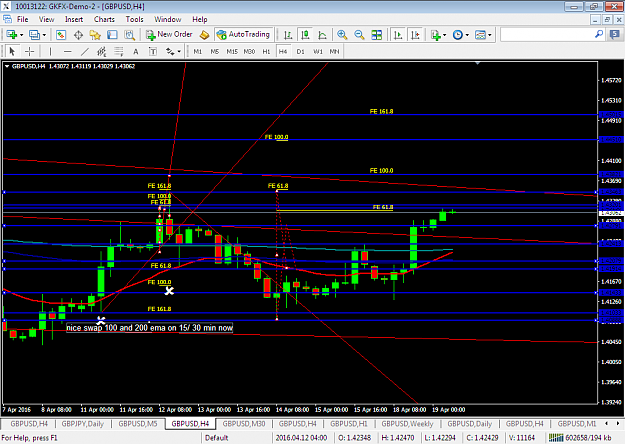Switch to M1 timeframe

(x=198, y=51)
